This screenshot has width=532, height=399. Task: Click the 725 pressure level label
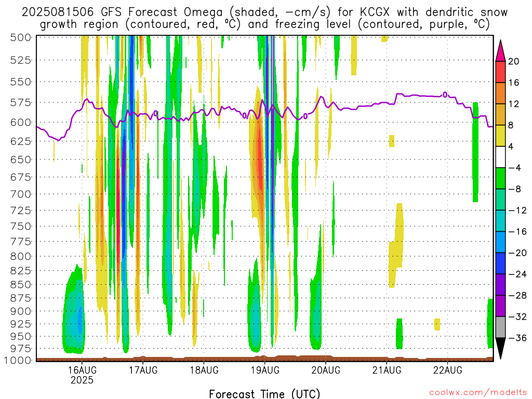21,210
